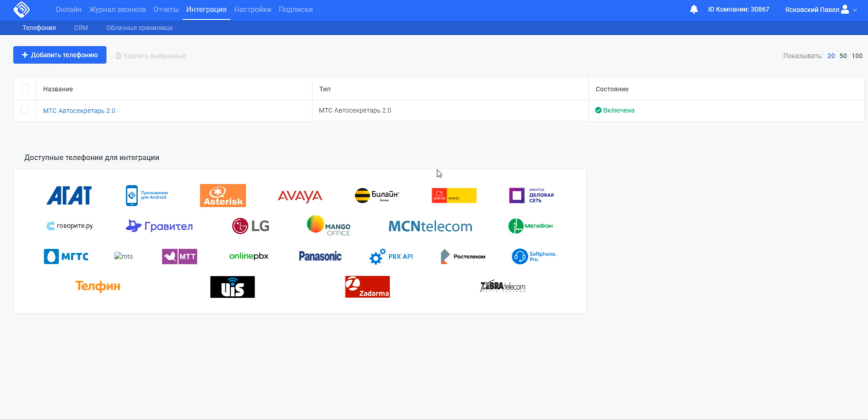Click the Включена status text
Image resolution: width=868 pixels, height=420 pixels.
(618, 110)
